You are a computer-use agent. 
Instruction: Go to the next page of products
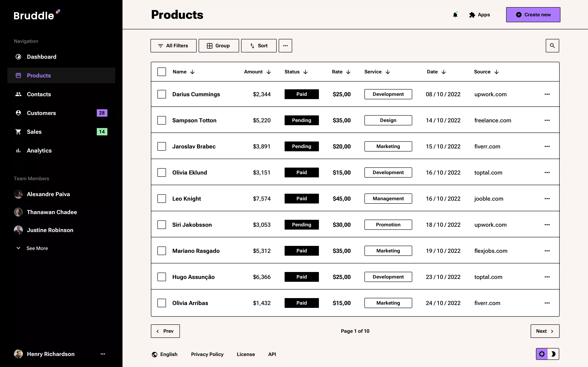[545, 331]
